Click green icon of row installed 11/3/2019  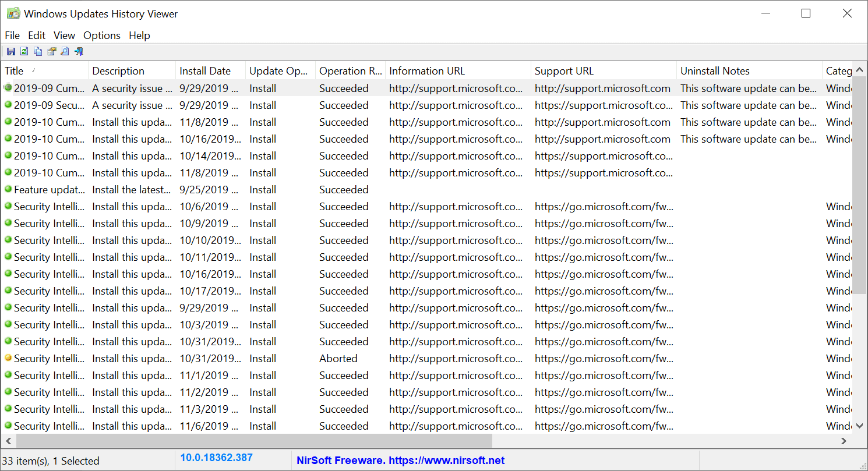(x=8, y=409)
